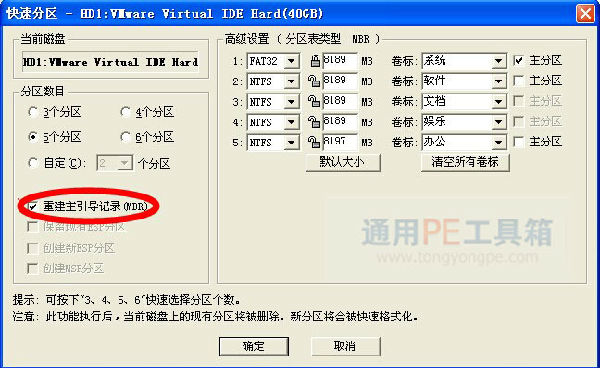This screenshot has height=368, width=600.
Task: Enable 主分区 checkbox for partition 2
Action: tap(518, 81)
